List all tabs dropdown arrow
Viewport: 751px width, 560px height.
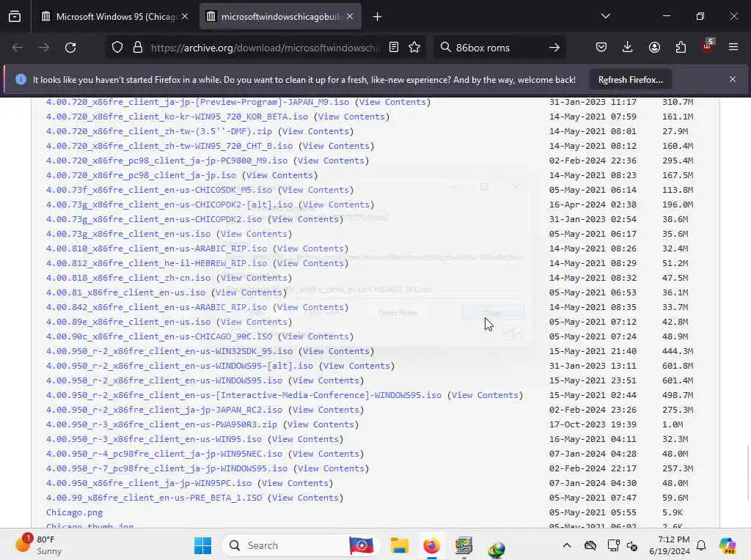[x=606, y=16]
